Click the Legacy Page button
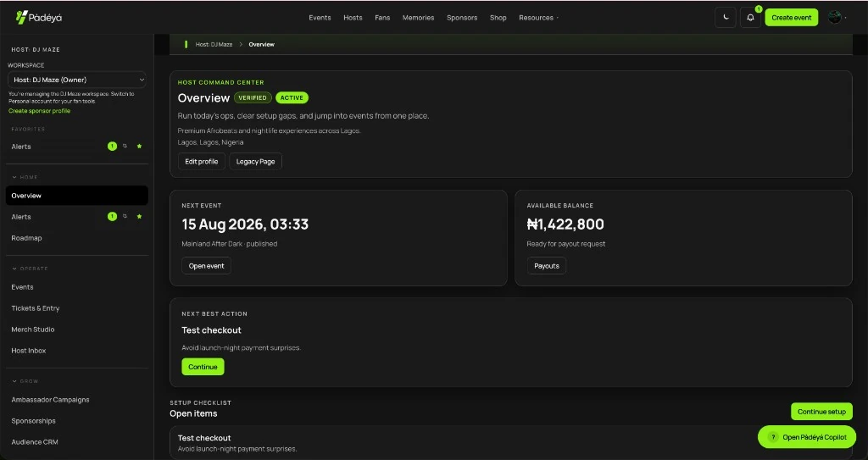This screenshot has width=868, height=460. point(256,162)
